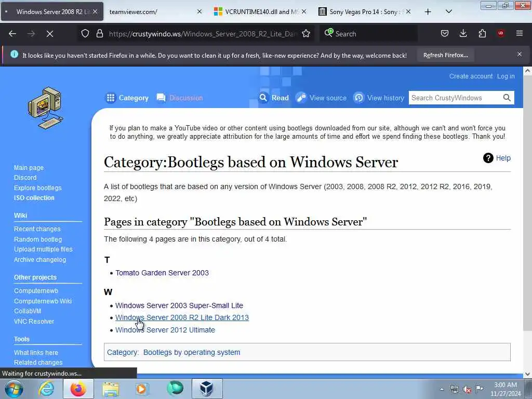Open Windows Explorer folder in taskbar

[x=111, y=389]
